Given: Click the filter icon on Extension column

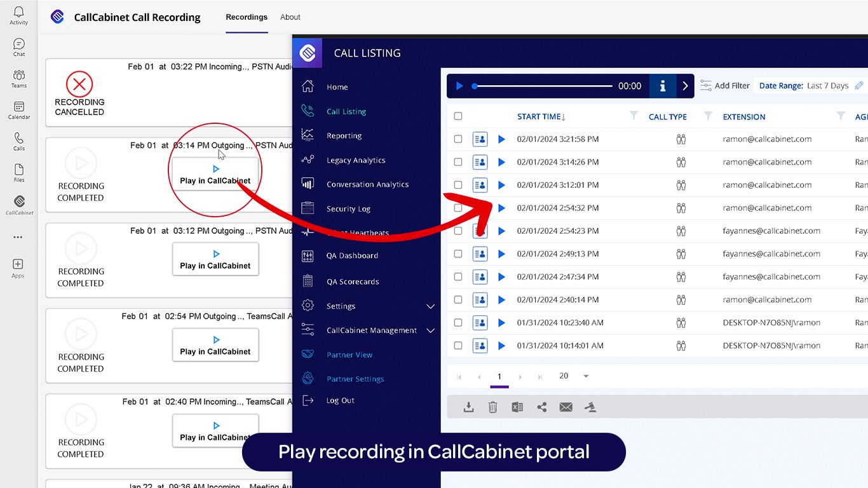Looking at the screenshot, I should (841, 116).
